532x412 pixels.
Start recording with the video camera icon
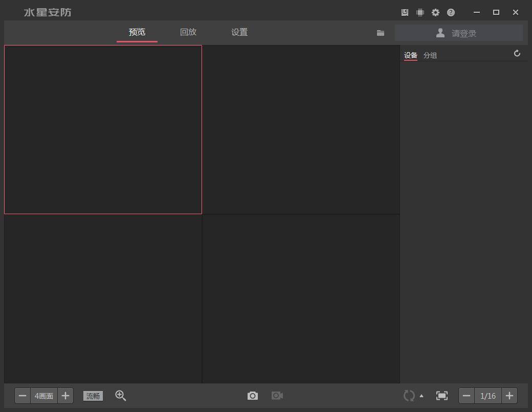tap(277, 396)
